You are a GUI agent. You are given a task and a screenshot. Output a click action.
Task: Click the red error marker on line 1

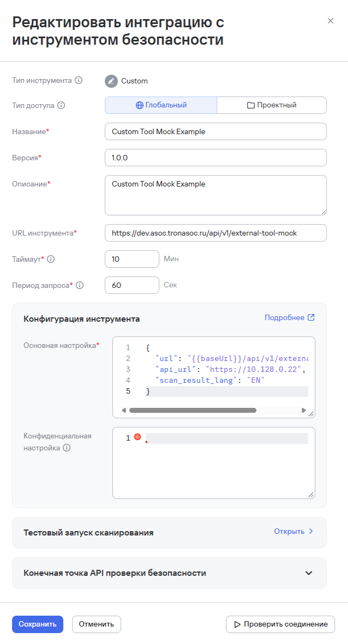pos(137,437)
